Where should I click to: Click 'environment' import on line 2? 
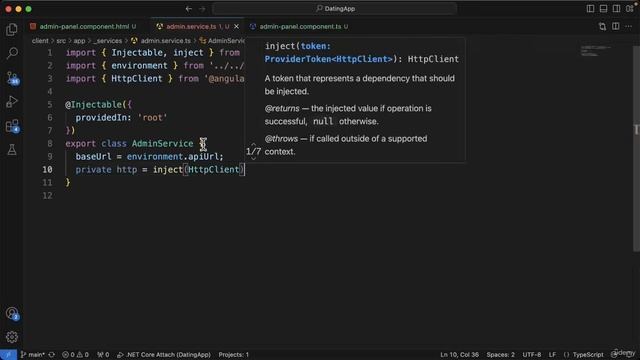139,65
